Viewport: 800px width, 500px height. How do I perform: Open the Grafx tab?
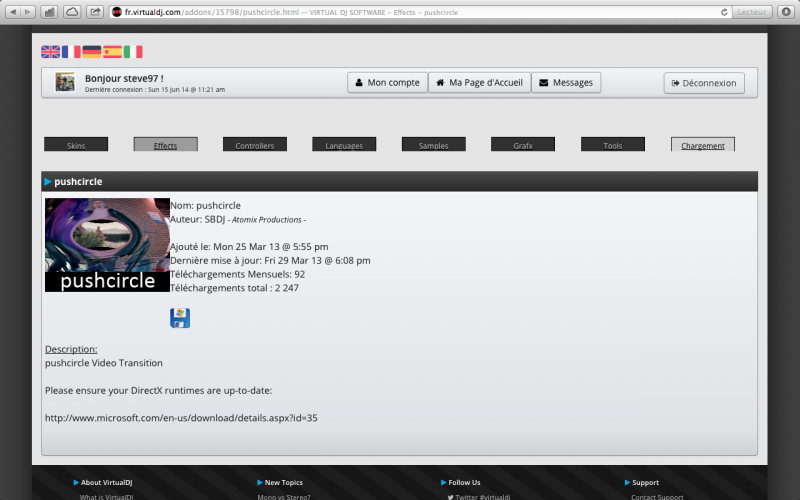point(523,144)
